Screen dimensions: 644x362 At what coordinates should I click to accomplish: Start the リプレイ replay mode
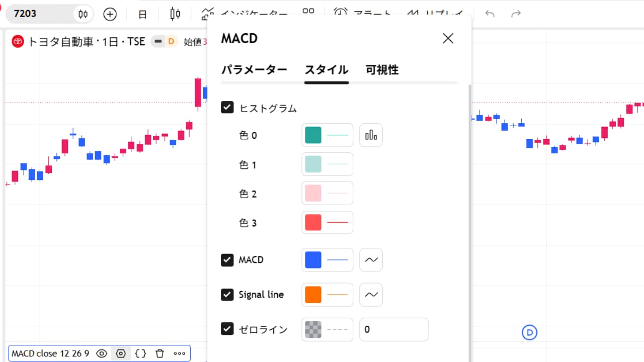pos(436,14)
